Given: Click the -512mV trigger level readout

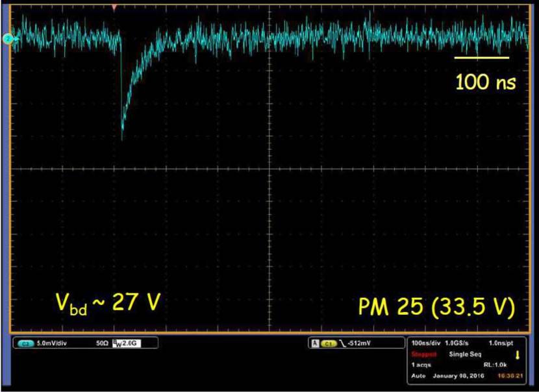Looking at the screenshot, I should [x=359, y=343].
